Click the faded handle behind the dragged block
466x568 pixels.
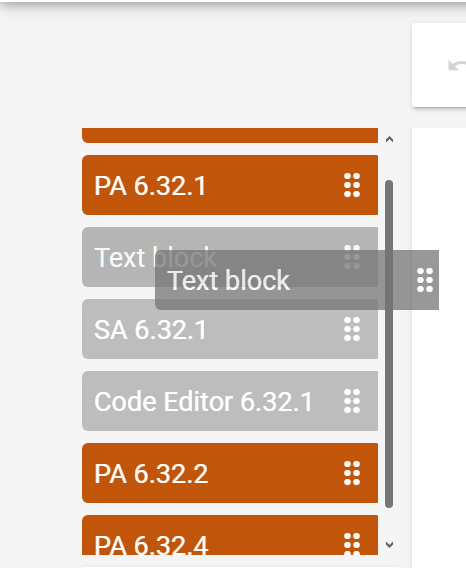[352, 257]
